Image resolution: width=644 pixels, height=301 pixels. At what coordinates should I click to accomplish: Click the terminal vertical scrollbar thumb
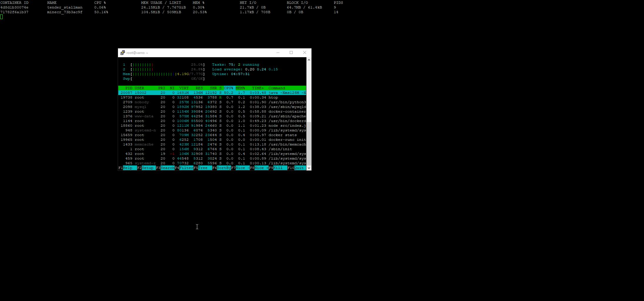pos(309,144)
